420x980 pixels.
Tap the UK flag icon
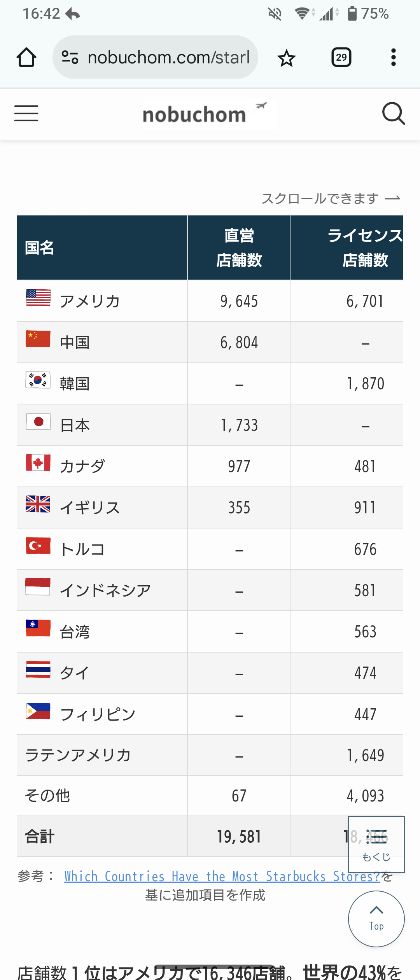point(38,504)
